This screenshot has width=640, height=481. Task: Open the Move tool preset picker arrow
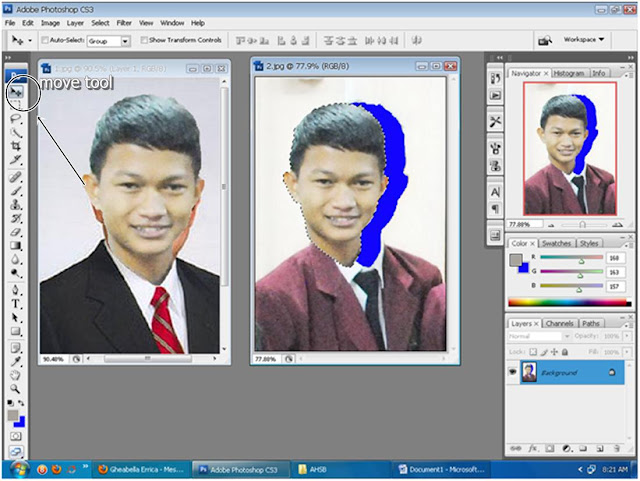30,40
